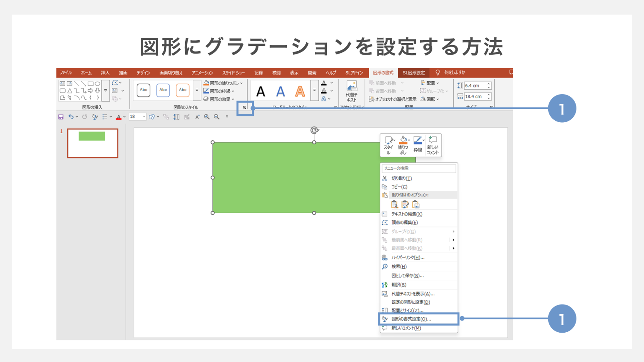This screenshot has height=362, width=644.
Task: Choose 検索(H) in context menu
Action: (419, 266)
